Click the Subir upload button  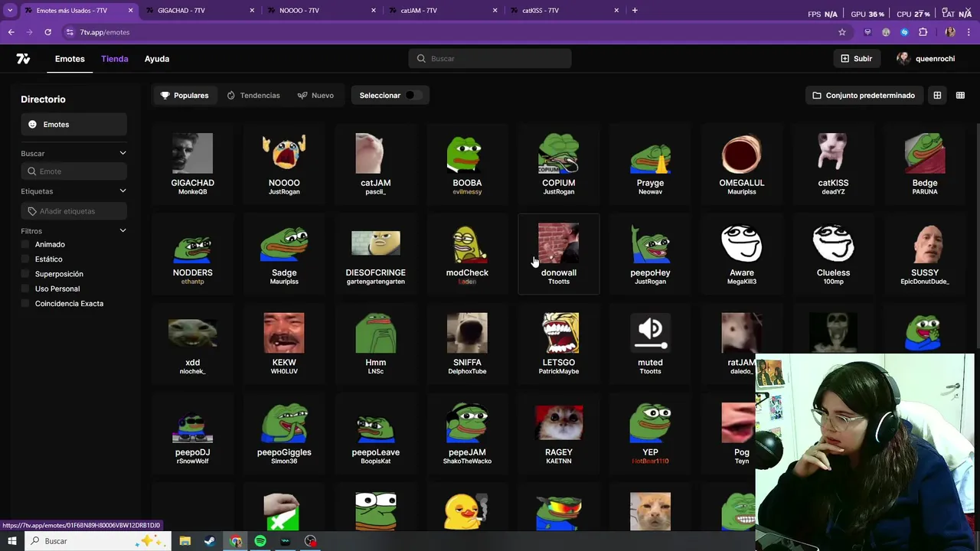coord(856,59)
